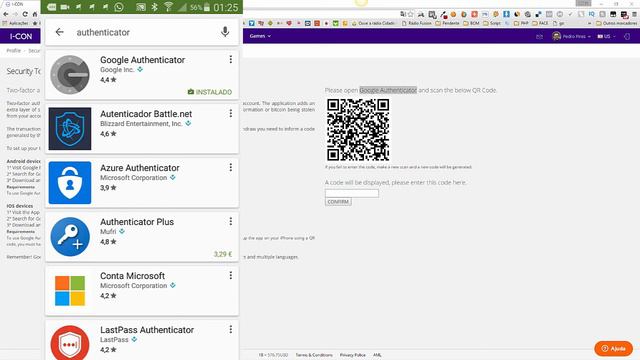Click the browser reload icon

click(25, 14)
